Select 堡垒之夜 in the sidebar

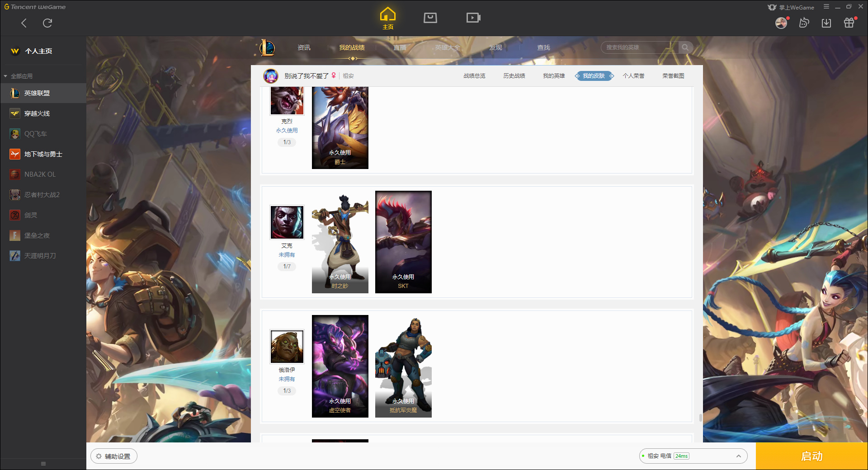click(43, 235)
